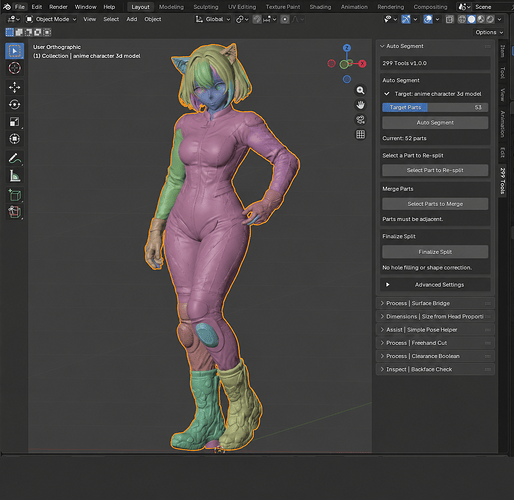Select the Move tool in toolbar
The image size is (514, 500).
[x=14, y=88]
